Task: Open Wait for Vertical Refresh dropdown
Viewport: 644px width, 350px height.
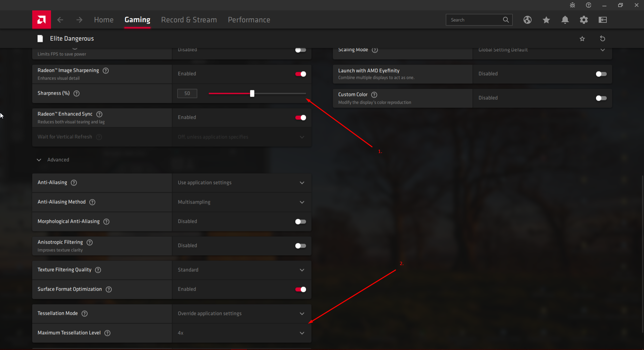Action: coord(242,137)
